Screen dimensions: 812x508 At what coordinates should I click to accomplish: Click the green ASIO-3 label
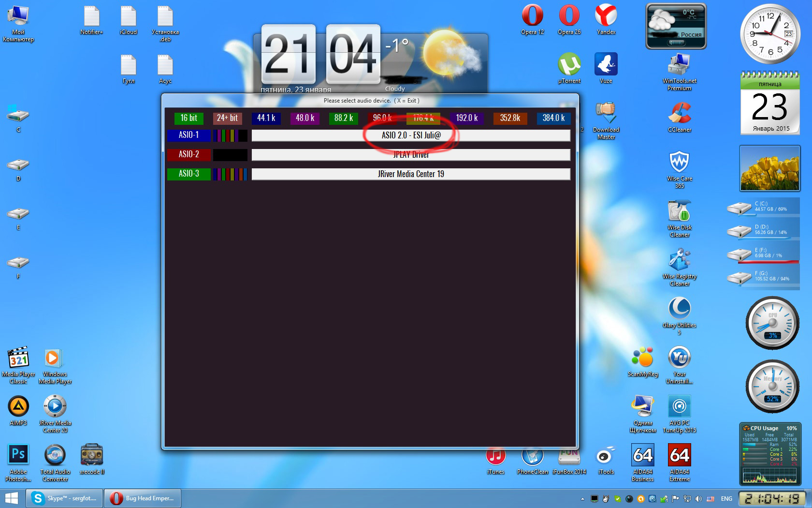click(188, 174)
